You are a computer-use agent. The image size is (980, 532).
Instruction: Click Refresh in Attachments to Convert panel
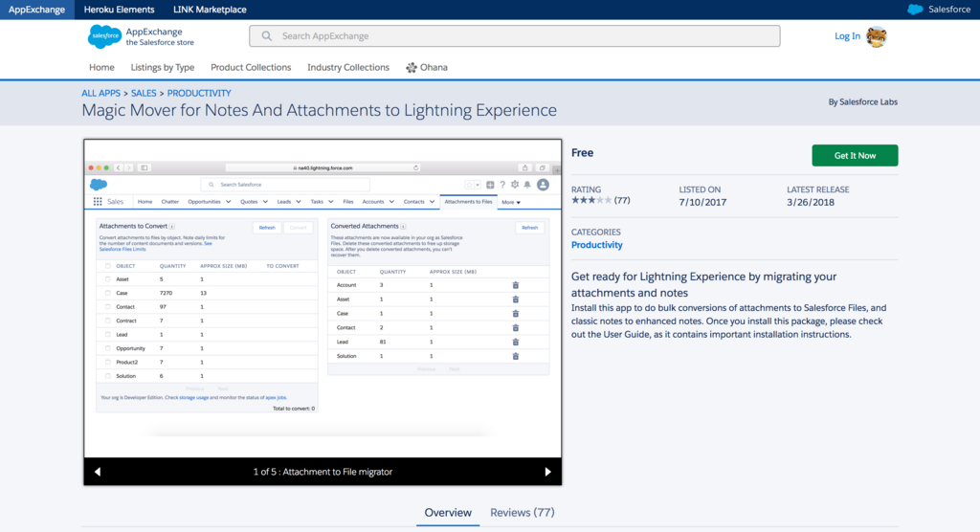pos(267,228)
